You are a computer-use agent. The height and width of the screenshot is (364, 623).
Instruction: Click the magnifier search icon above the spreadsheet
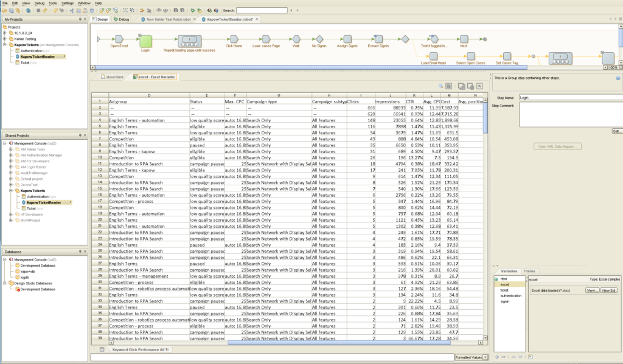(x=440, y=86)
